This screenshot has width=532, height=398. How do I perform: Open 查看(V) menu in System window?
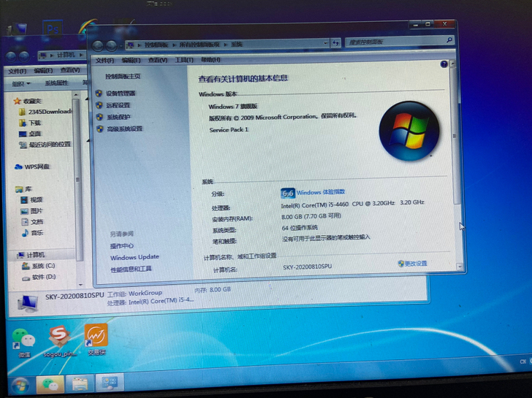tap(158, 60)
